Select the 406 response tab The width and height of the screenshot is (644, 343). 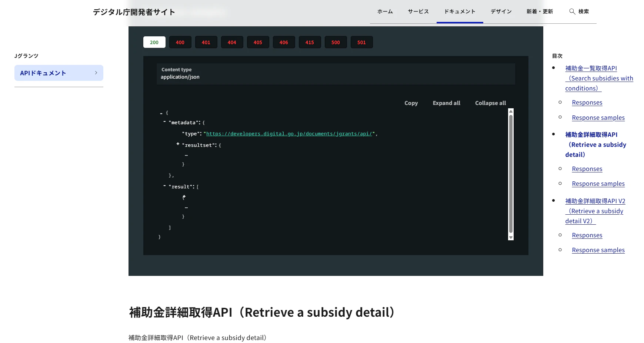pyautogui.click(x=284, y=42)
